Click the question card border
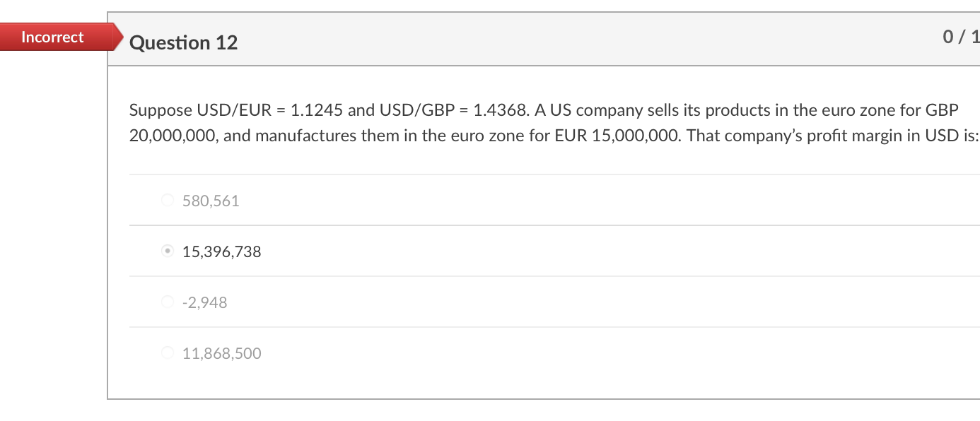 click(107, 212)
